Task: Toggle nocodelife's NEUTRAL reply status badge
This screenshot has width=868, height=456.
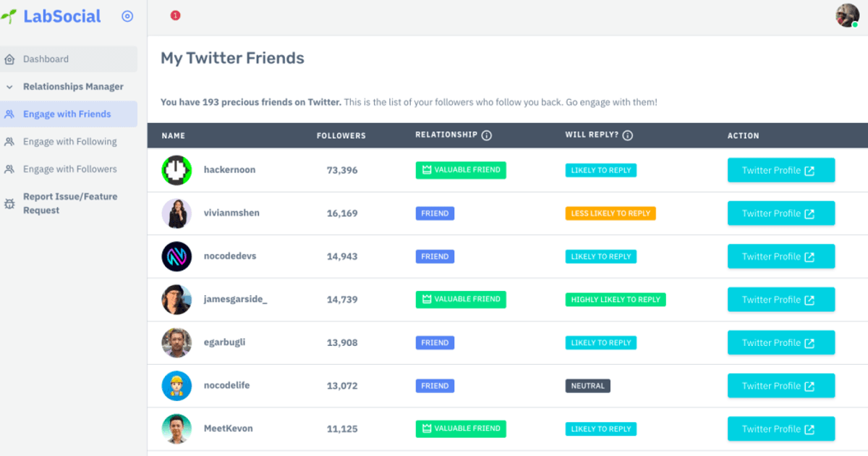Action: point(587,386)
